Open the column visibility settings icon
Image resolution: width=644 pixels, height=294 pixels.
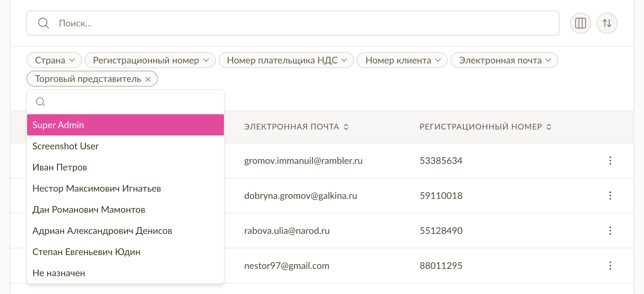coord(580,23)
